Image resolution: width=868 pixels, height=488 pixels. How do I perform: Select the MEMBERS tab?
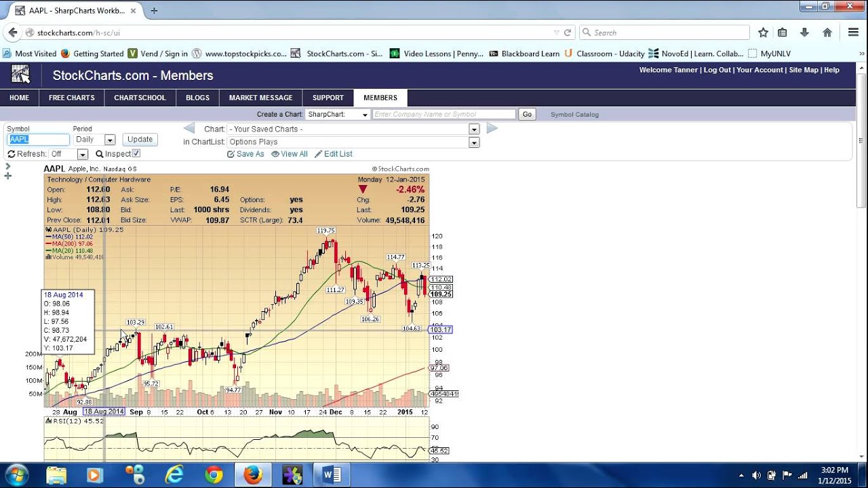380,98
